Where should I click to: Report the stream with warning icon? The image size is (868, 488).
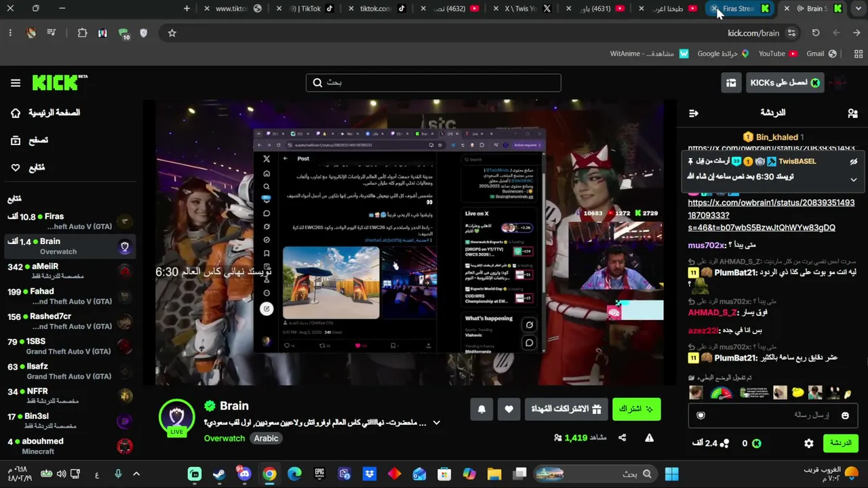(x=649, y=438)
